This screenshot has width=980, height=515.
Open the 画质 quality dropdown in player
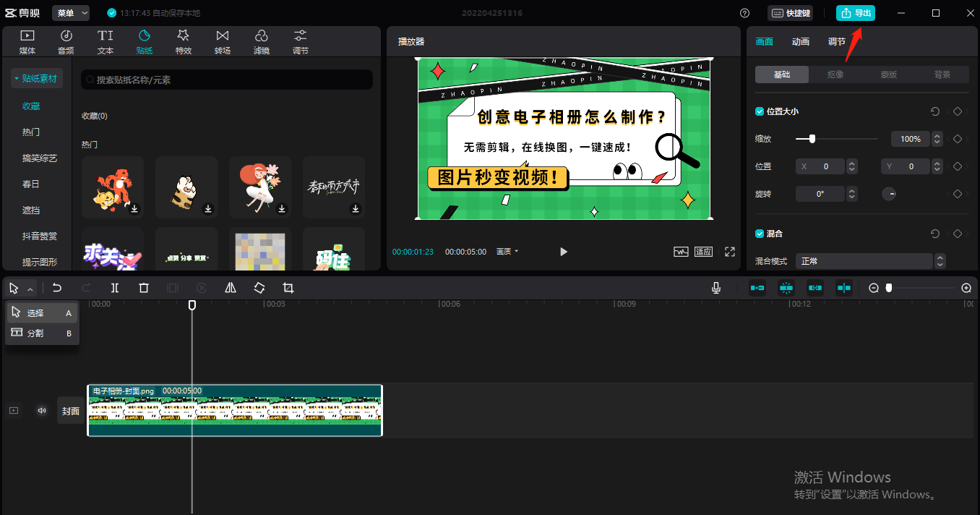(x=507, y=252)
